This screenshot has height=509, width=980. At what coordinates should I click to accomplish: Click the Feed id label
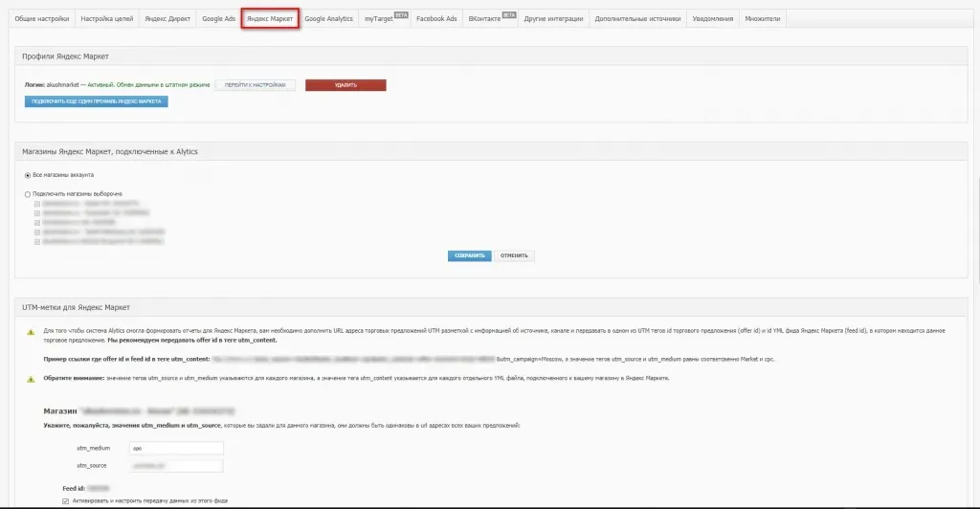point(74,488)
